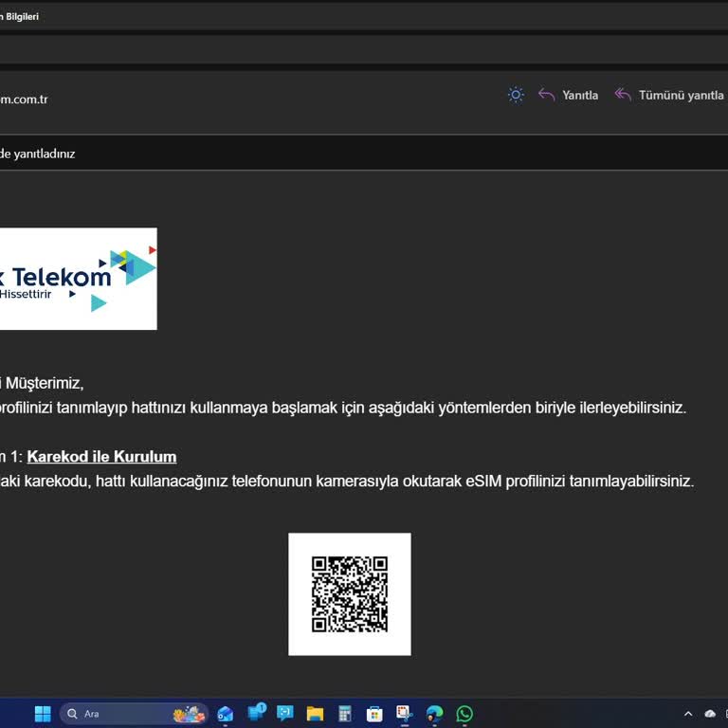Open Microsoft Edge from the taskbar
The height and width of the screenshot is (728, 728).
[434, 714]
